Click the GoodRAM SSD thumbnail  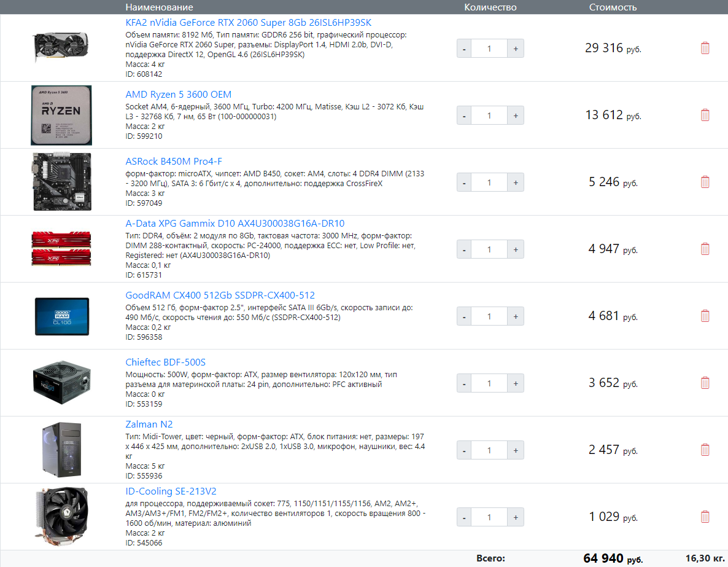62,316
